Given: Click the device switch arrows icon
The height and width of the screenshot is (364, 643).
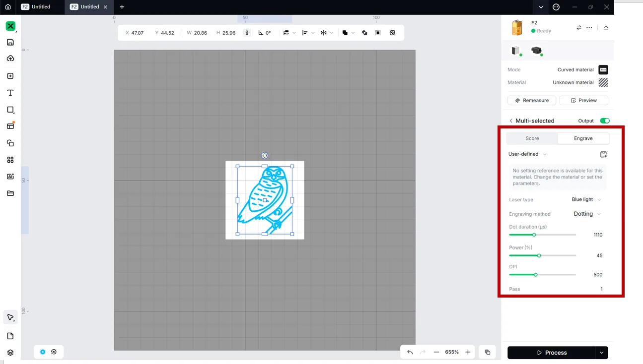Looking at the screenshot, I should coord(579,28).
